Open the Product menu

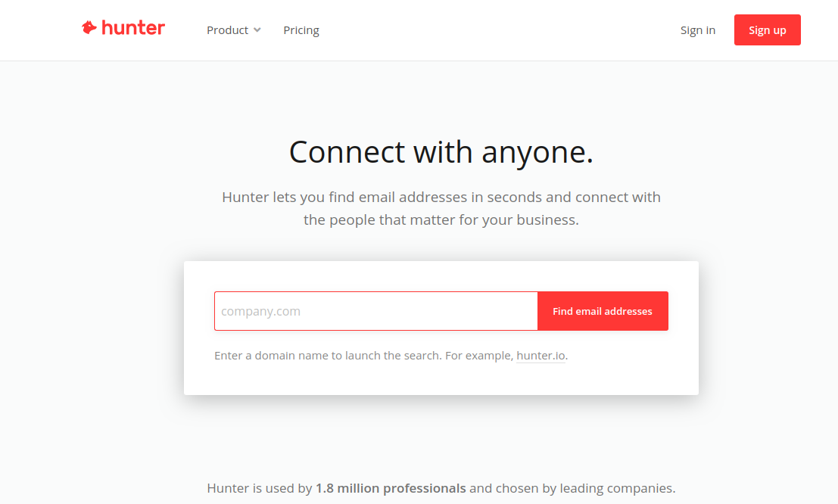[234, 30]
